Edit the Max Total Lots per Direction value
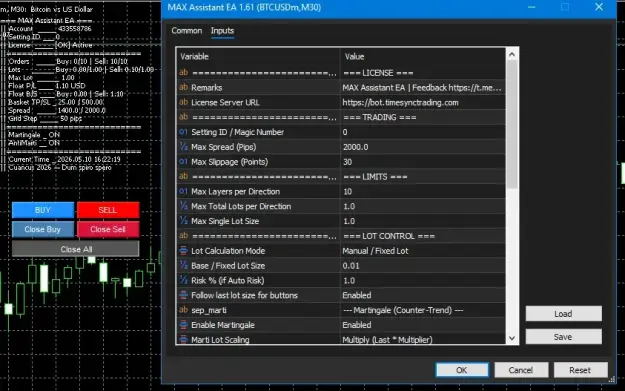 tap(423, 206)
